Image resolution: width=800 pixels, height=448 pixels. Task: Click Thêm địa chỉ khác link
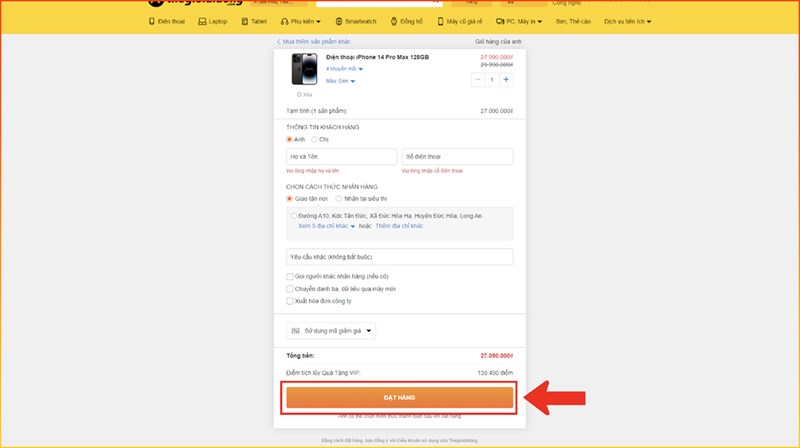coord(399,226)
